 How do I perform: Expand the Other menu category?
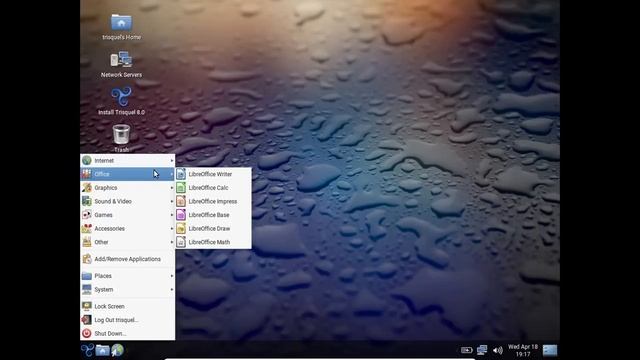point(128,242)
